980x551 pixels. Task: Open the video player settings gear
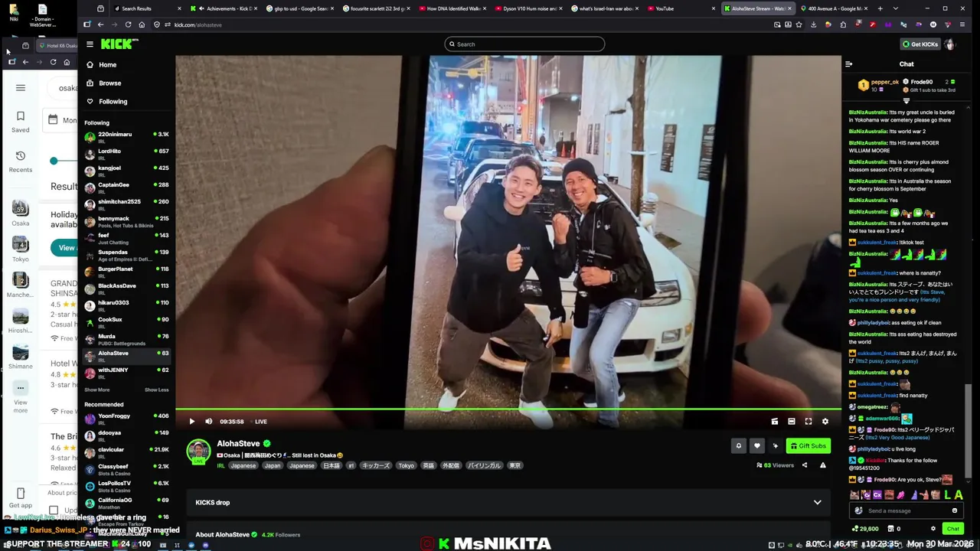click(x=825, y=422)
